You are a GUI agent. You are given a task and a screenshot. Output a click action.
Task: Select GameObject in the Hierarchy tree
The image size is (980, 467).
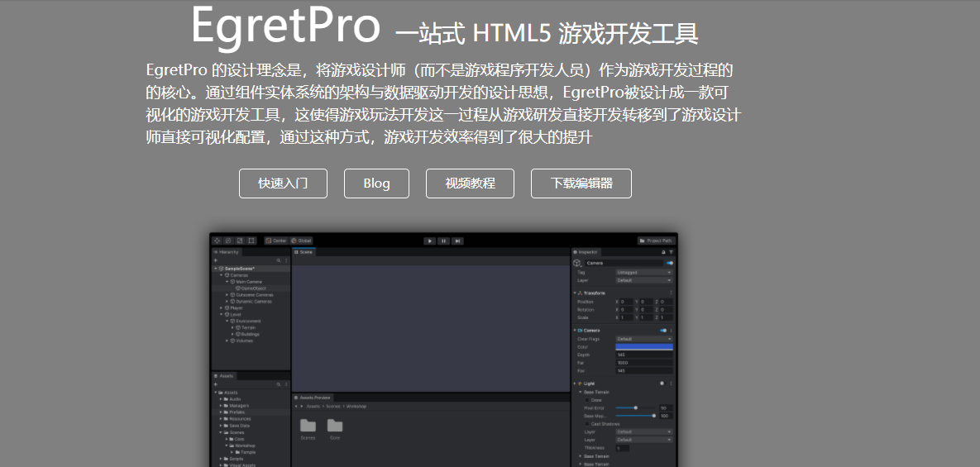tap(250, 288)
